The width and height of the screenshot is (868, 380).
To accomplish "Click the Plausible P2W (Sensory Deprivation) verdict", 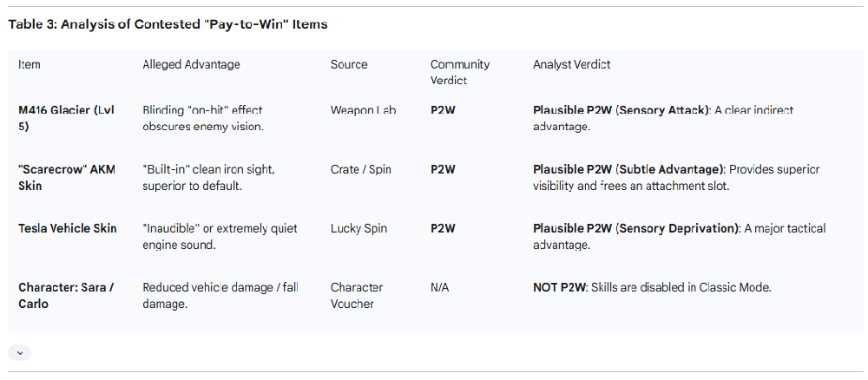I will 636,228.
